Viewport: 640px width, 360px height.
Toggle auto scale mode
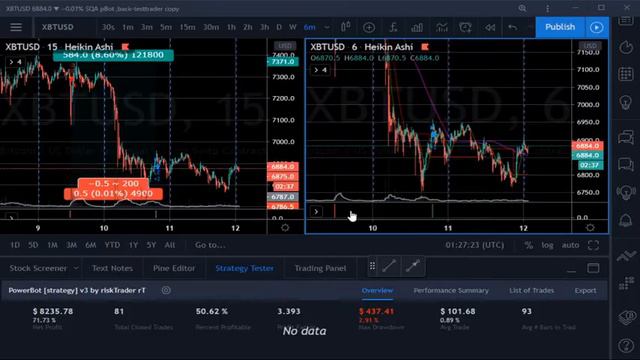570,245
